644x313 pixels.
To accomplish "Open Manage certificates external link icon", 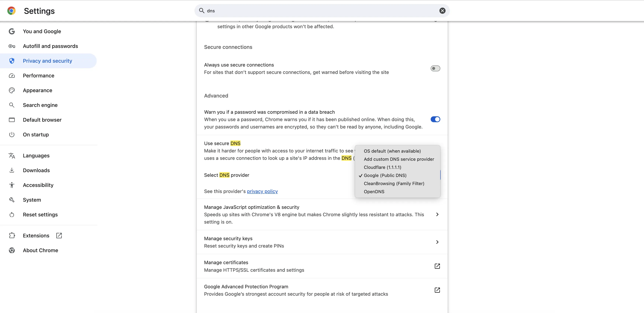I will [x=437, y=266].
